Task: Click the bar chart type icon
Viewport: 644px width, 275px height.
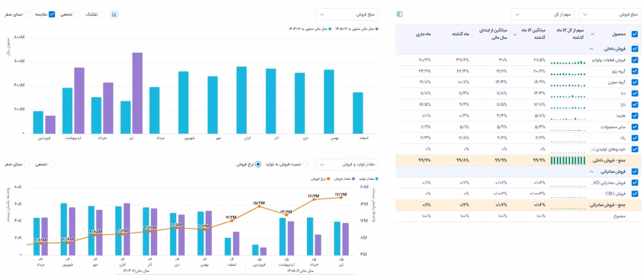Action: pyautogui.click(x=114, y=15)
